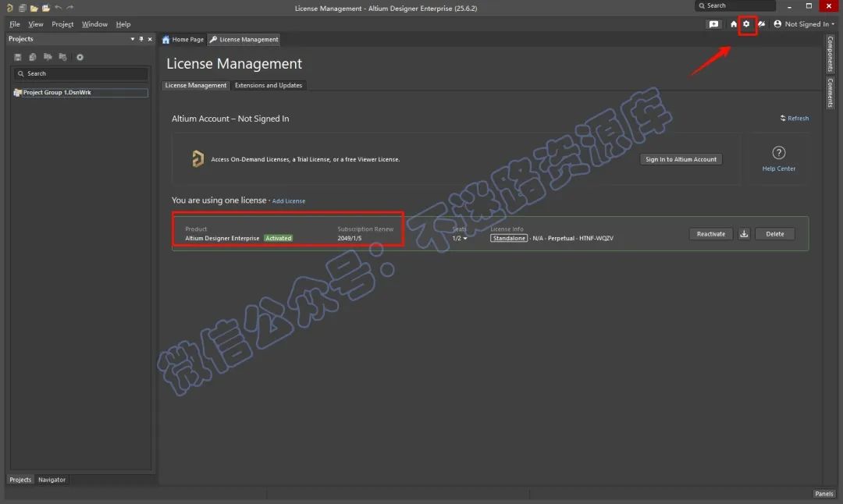Open the File menu
Screen dimensions: 843x504
[15, 24]
